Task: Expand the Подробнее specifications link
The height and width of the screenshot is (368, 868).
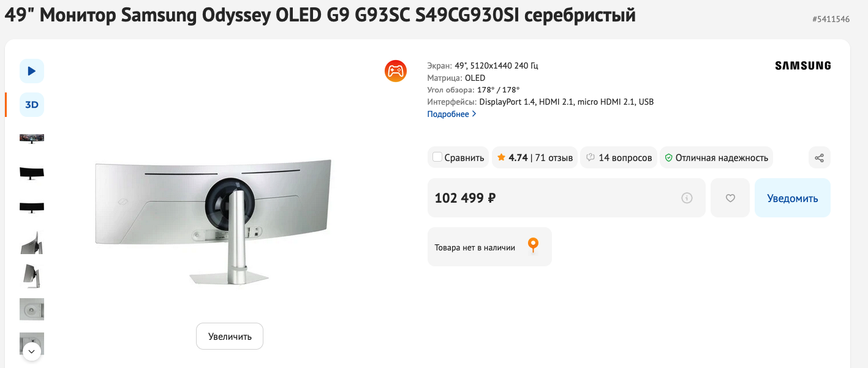Action: [x=451, y=114]
